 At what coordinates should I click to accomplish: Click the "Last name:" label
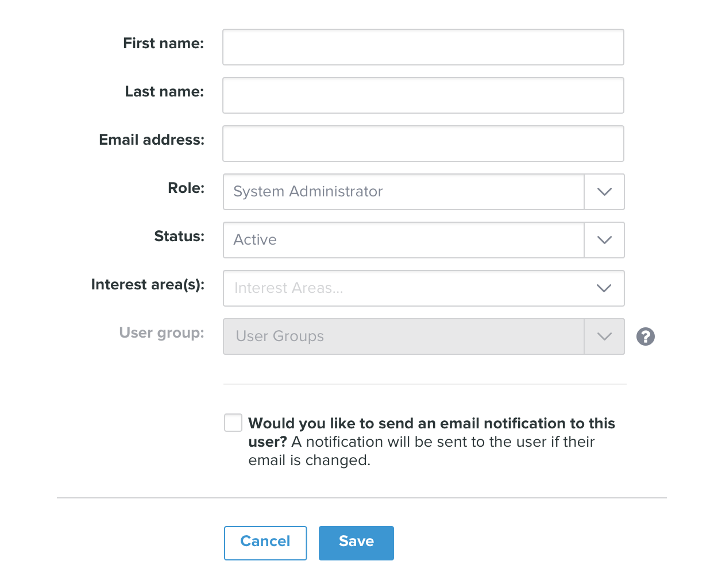[x=164, y=92]
